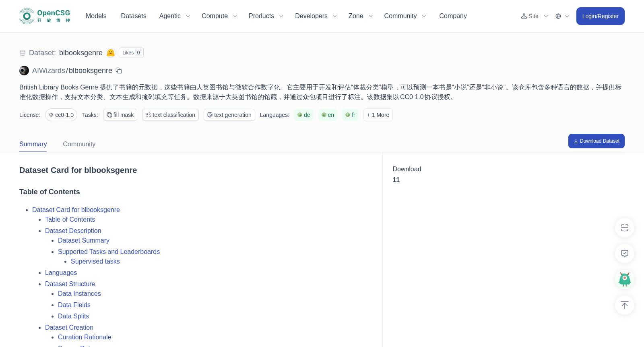
Task: Switch to the Summary tab
Action: 33,144
